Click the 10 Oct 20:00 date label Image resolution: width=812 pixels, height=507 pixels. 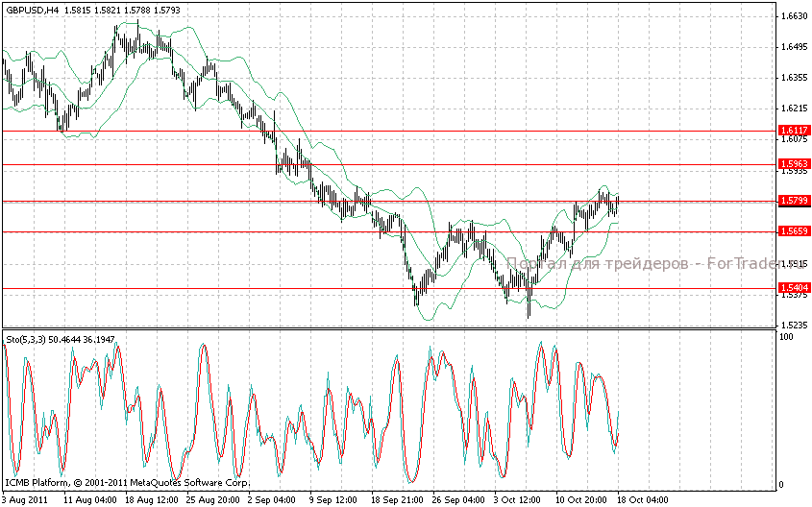tap(581, 500)
